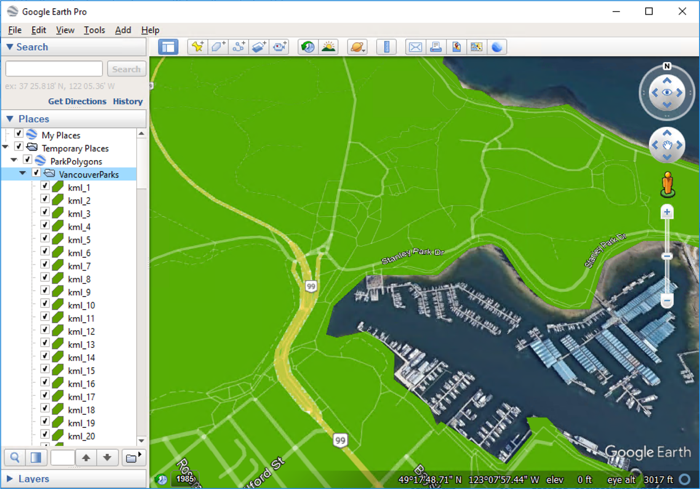Click the Save Image icon
This screenshot has height=489, width=700.
456,47
